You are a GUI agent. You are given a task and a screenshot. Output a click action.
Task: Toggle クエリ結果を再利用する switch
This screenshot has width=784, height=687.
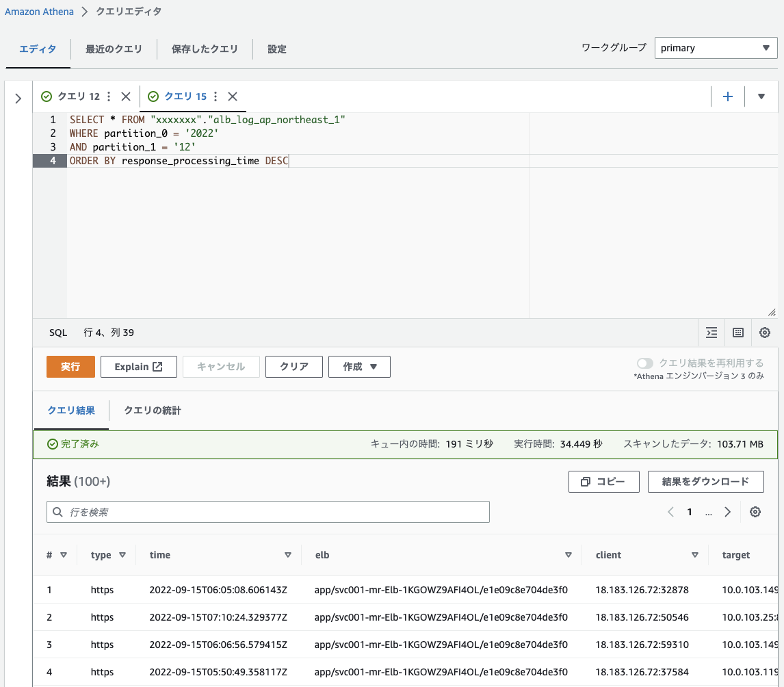click(644, 363)
